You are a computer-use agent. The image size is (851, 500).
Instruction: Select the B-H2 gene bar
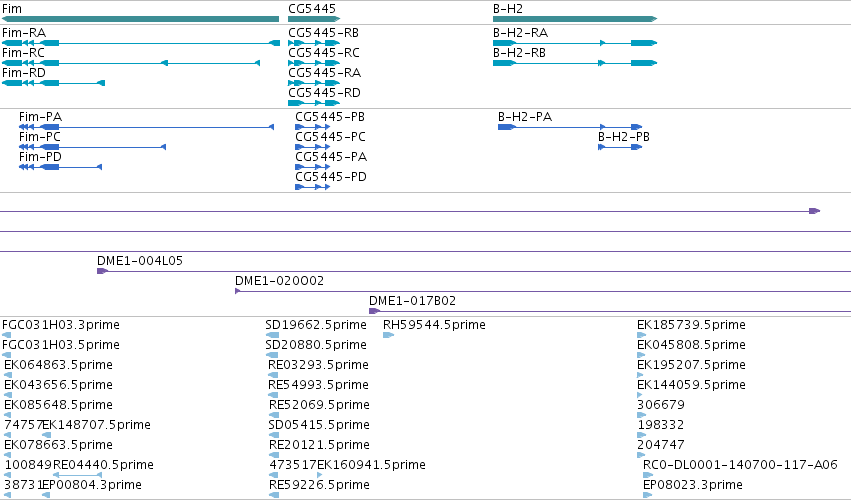(575, 19)
